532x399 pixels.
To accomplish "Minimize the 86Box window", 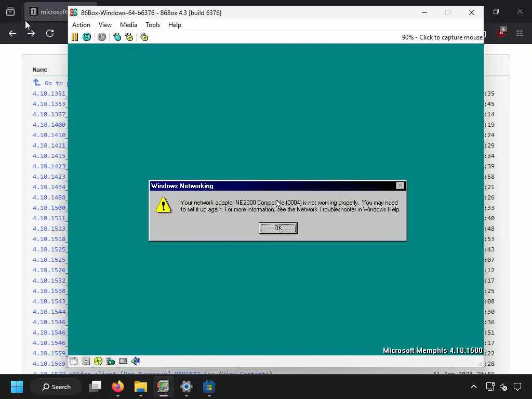I will 424,12.
